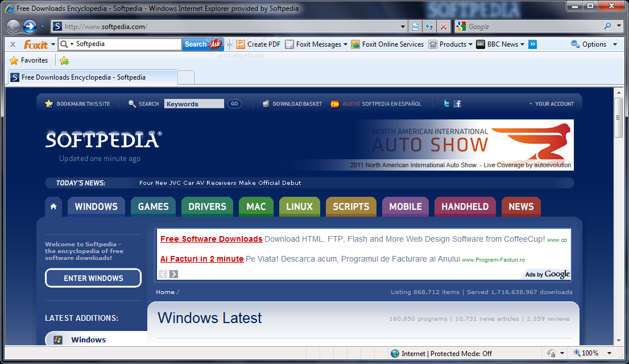Open Ai Facturi in 2 minute ad link
This screenshot has height=364, width=629.
click(202, 259)
